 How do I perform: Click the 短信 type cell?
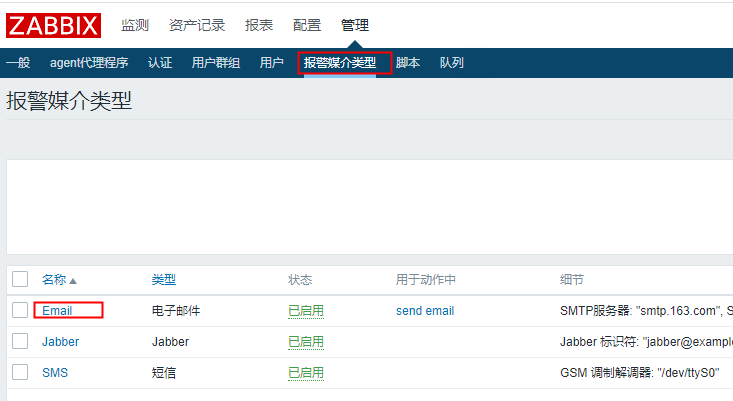[x=164, y=372]
